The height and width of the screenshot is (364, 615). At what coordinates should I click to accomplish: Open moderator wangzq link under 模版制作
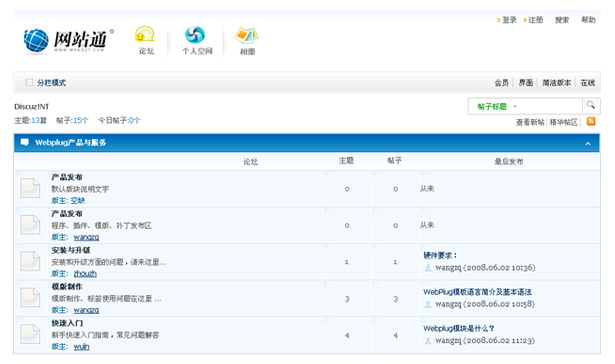click(x=86, y=310)
